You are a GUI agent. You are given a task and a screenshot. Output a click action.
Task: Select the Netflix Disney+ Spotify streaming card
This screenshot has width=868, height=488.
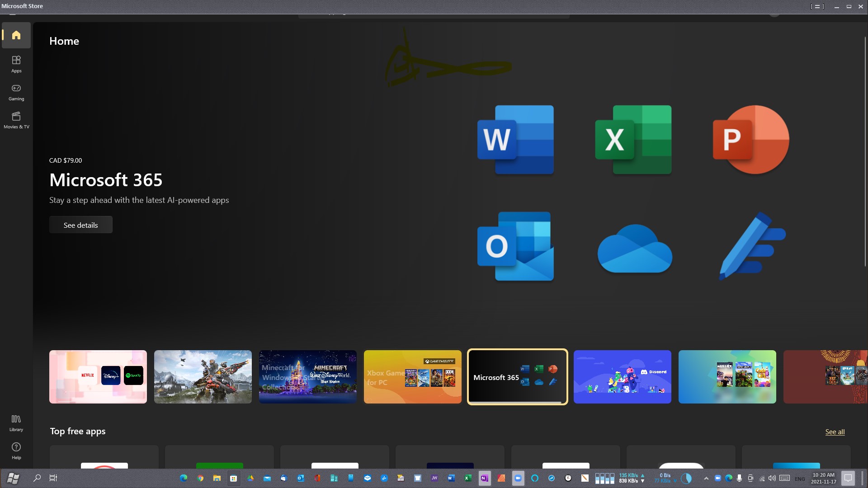point(98,377)
